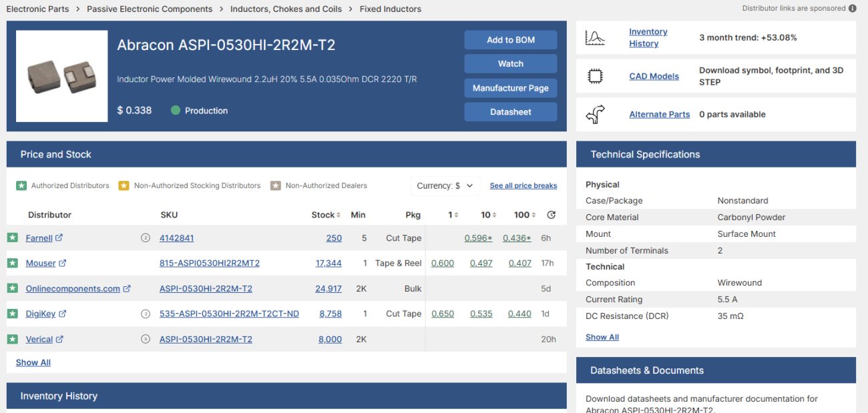Click the Price and Stock section header

coord(286,154)
